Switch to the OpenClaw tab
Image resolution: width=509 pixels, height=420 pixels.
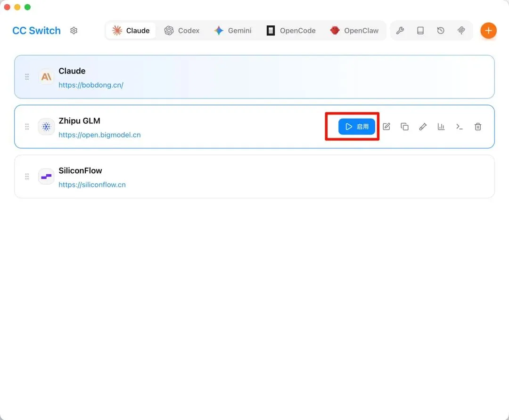tap(354, 31)
